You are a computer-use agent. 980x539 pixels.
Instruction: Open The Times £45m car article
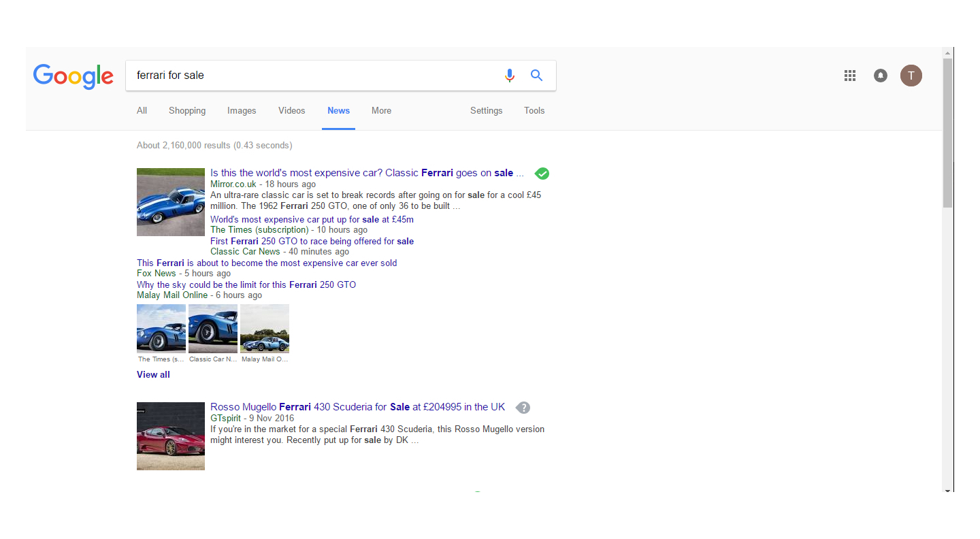[x=312, y=219]
